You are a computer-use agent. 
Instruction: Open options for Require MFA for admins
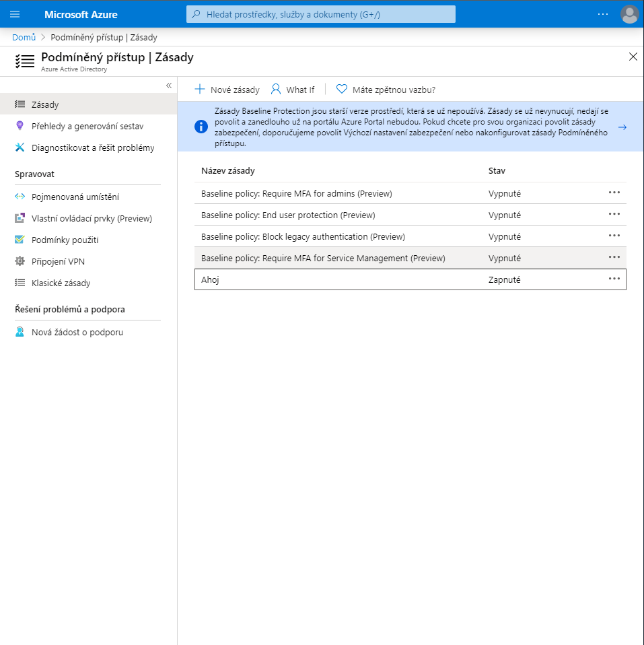click(614, 193)
